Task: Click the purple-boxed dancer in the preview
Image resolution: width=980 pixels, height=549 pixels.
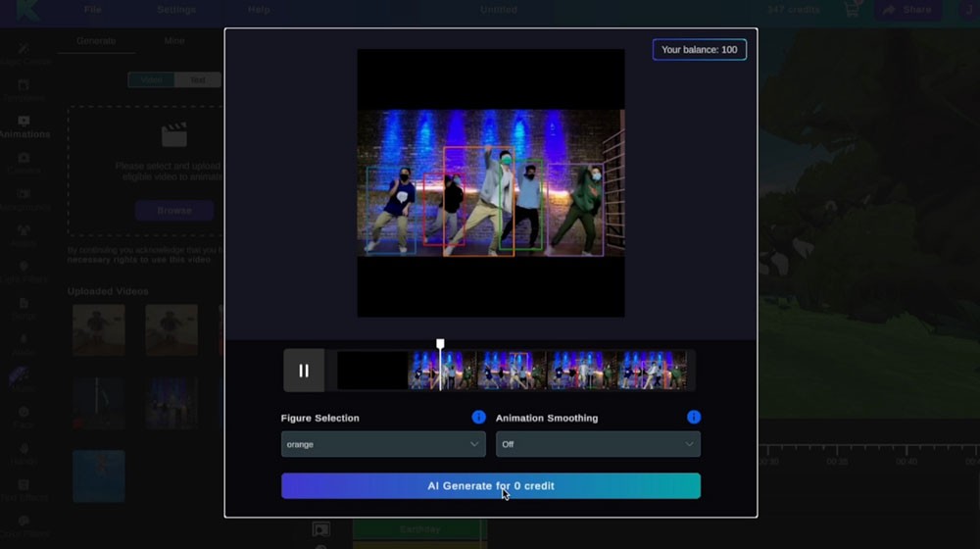Action: click(x=575, y=210)
